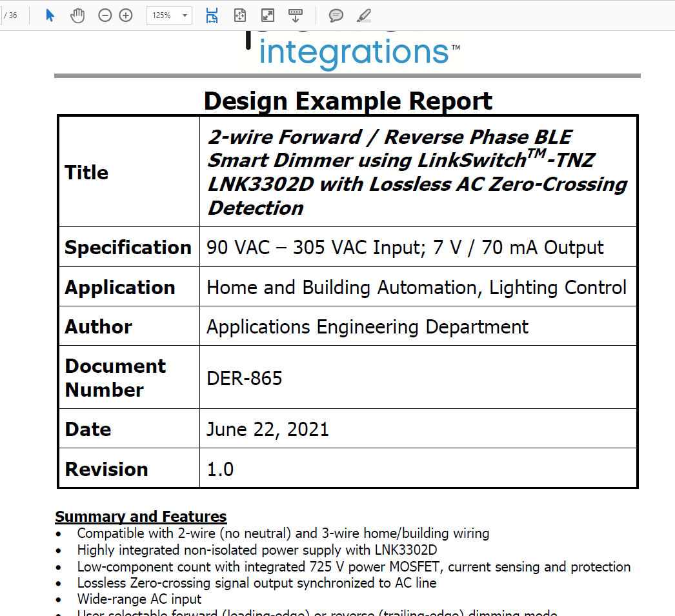Click the 'Date' row label
The image size is (675, 616).
(x=88, y=430)
